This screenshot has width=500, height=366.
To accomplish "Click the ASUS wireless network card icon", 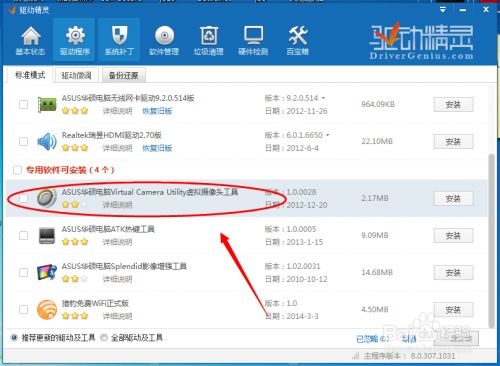I will (x=47, y=105).
